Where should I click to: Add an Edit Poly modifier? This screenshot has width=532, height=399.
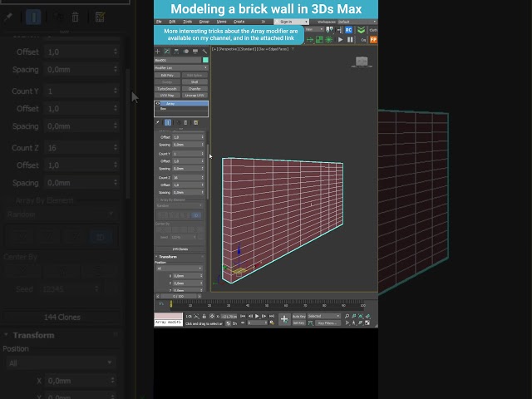(x=167, y=76)
